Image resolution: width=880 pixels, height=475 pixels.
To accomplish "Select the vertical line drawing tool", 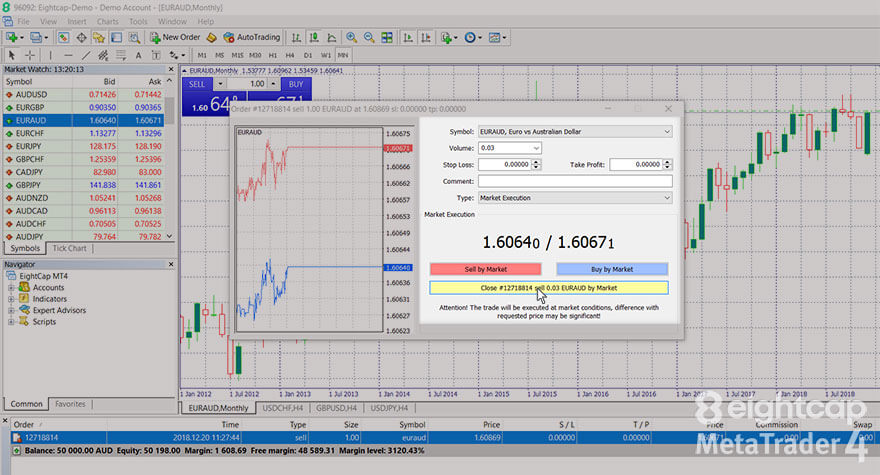I will (51, 55).
